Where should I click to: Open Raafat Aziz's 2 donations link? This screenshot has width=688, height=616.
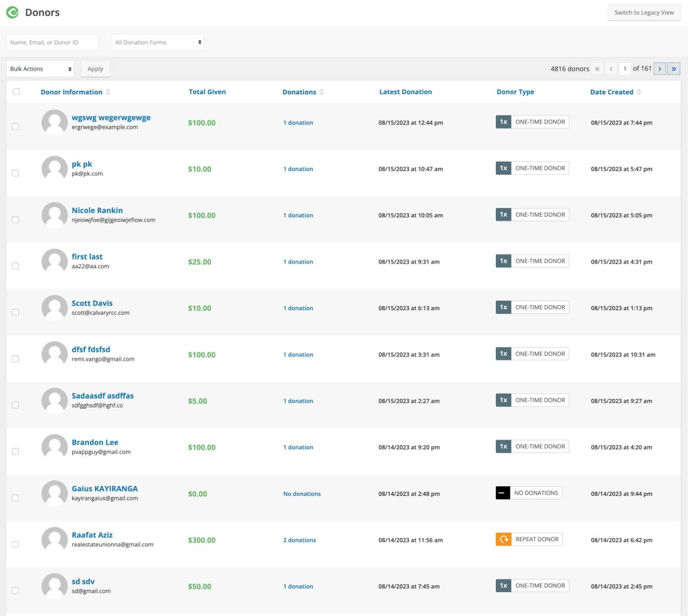coord(300,540)
